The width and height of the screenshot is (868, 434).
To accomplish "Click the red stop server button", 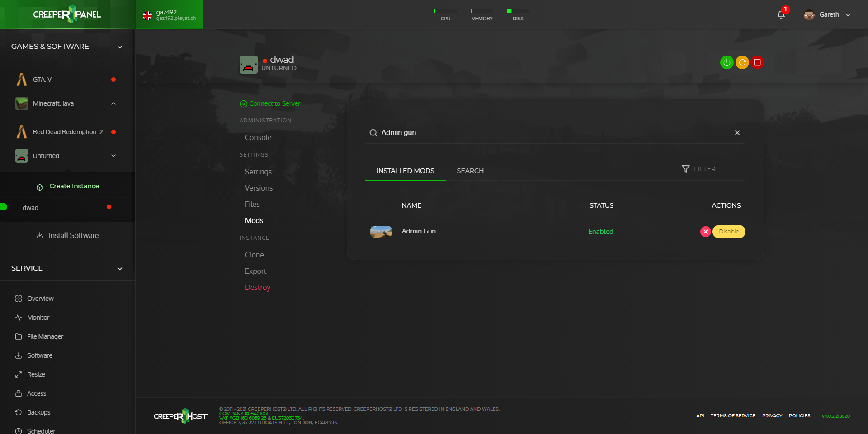I will tap(757, 62).
